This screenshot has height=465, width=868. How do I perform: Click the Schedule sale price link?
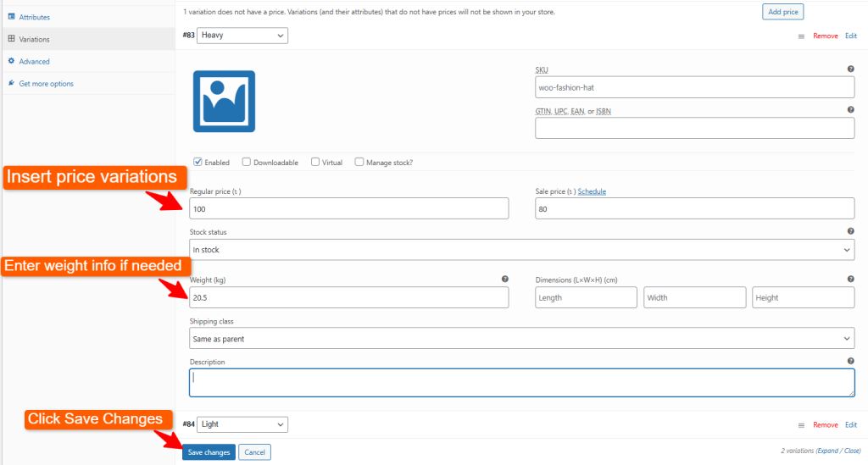(x=592, y=191)
